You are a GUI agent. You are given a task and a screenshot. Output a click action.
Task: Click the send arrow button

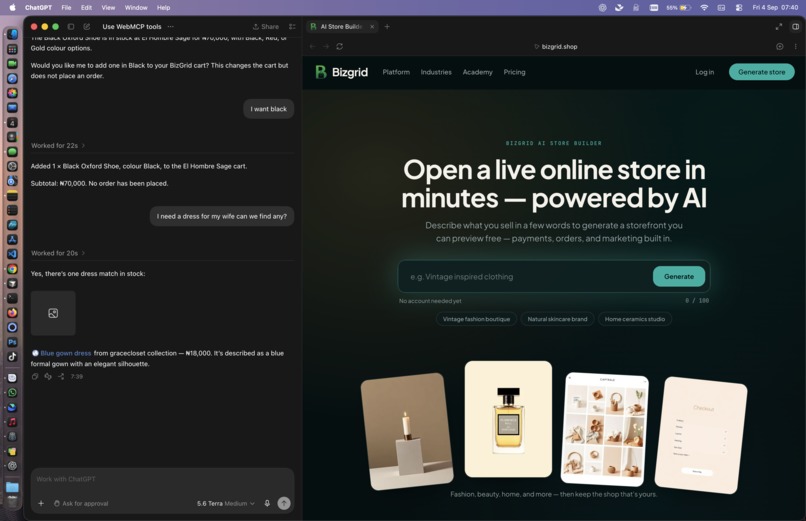284,504
